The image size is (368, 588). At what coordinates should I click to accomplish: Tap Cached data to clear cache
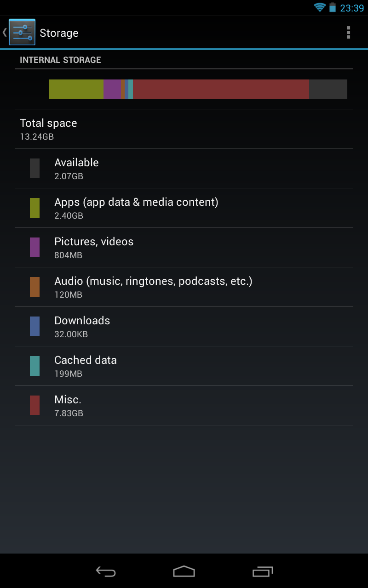point(184,366)
